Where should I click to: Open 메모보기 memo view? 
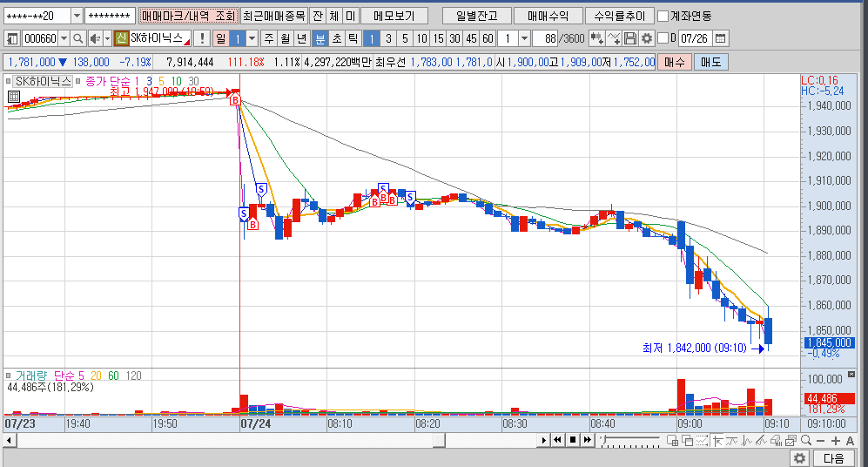coord(394,16)
